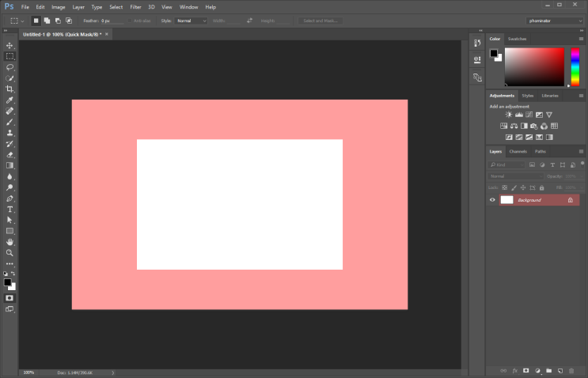Select the Blur tool
Screen dimensions: 588x378
(x=9, y=176)
